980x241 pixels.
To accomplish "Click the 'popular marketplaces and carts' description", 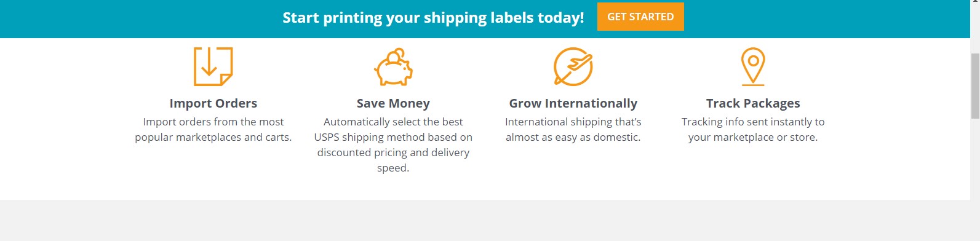I will (x=213, y=137).
